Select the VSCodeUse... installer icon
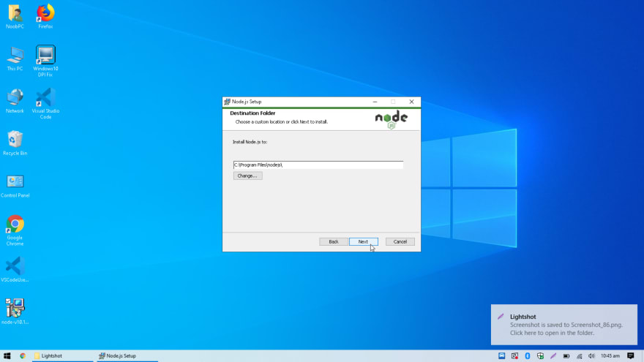This screenshot has width=644, height=362. 15,270
